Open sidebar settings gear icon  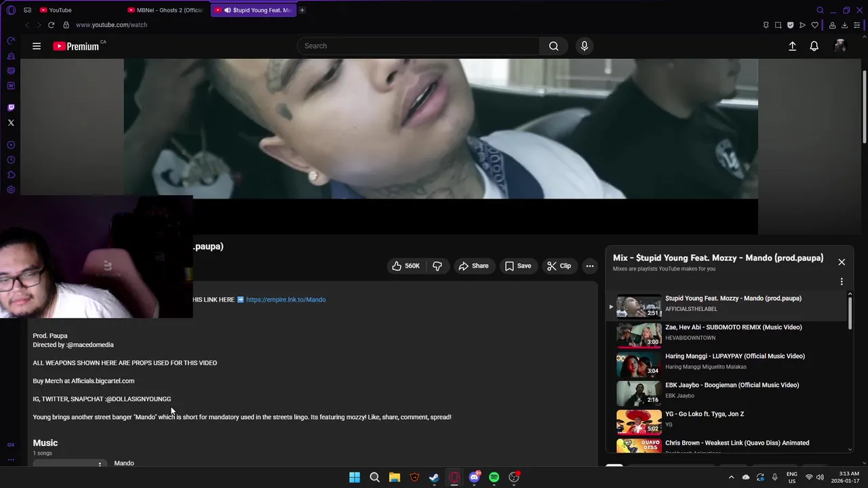[11, 190]
